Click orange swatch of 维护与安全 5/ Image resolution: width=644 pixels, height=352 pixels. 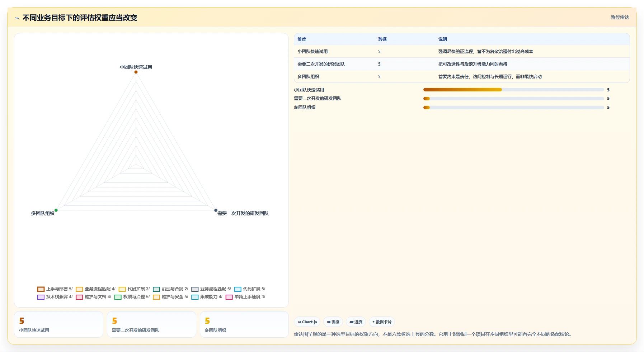156,297
